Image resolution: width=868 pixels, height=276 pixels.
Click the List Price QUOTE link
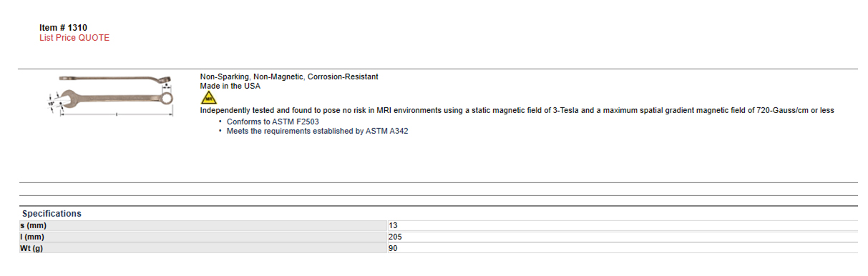click(74, 38)
